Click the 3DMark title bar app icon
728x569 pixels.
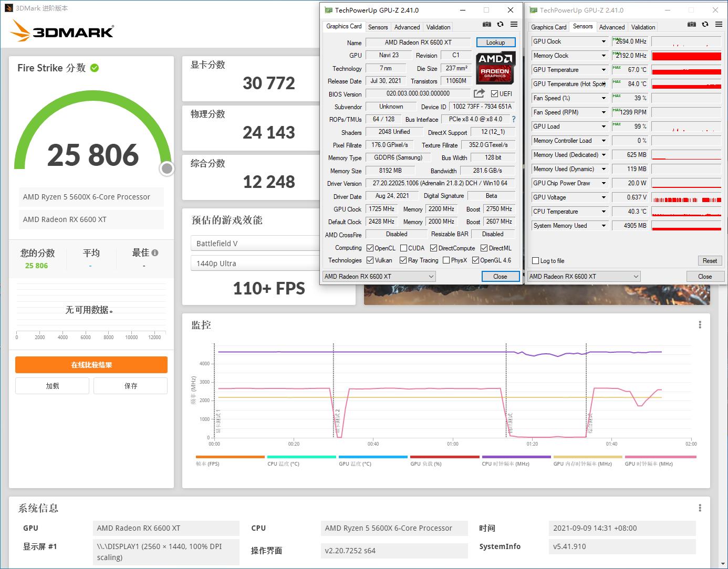(x=8, y=8)
